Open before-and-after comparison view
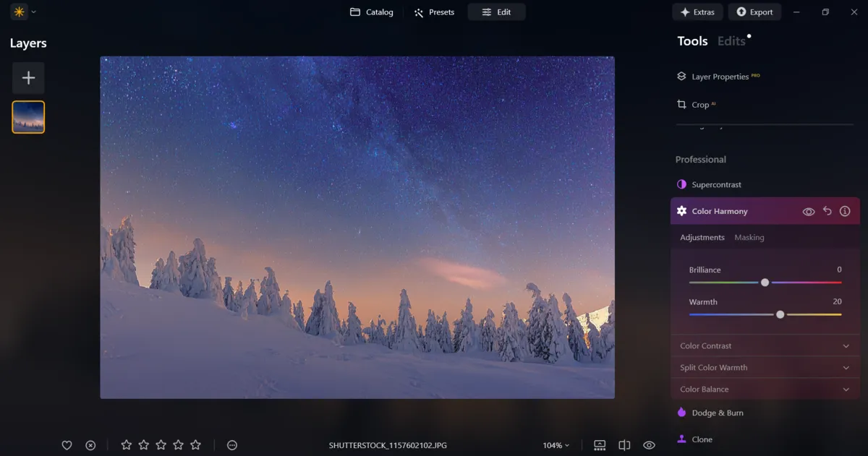 tap(624, 444)
